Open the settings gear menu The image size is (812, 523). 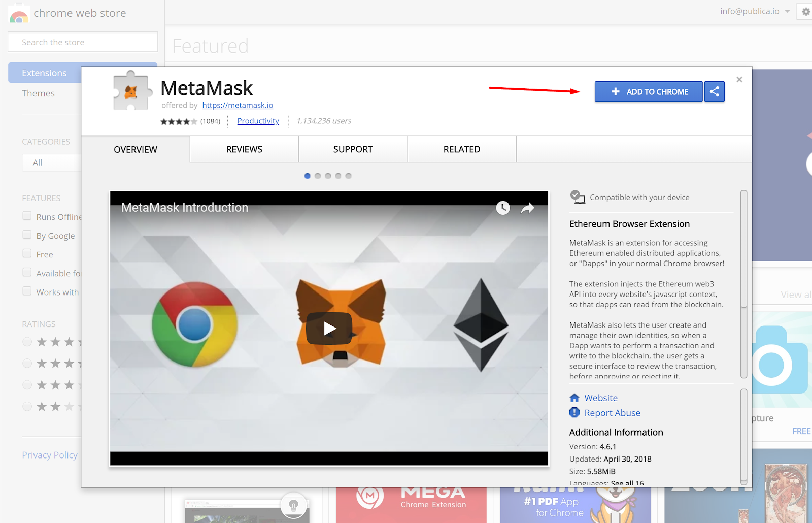[805, 11]
